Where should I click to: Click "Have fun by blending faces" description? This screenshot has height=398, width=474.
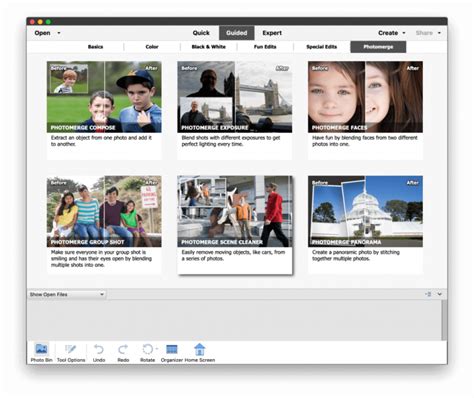(365, 141)
